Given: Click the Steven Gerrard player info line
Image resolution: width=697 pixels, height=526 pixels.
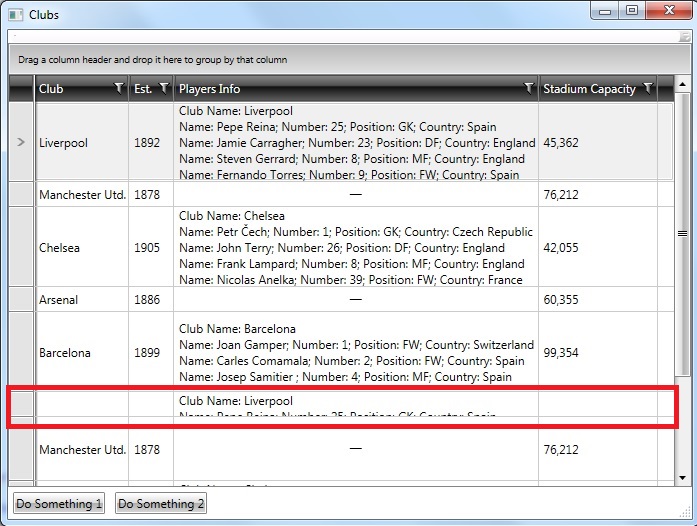Looking at the screenshot, I should (352, 159).
